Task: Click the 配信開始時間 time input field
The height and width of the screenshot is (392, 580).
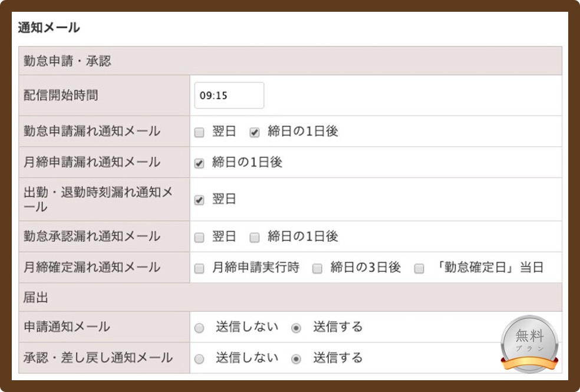Action: point(229,95)
